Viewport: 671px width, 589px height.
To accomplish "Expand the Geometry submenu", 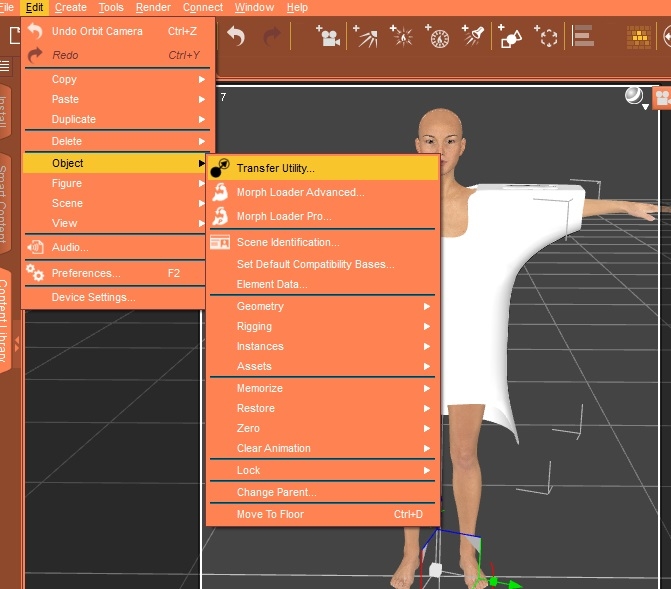I will point(321,306).
